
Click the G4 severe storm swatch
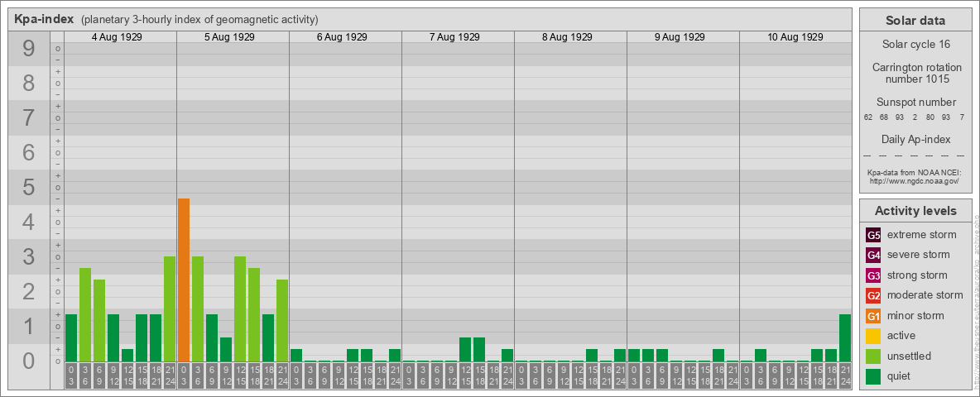[x=873, y=256]
